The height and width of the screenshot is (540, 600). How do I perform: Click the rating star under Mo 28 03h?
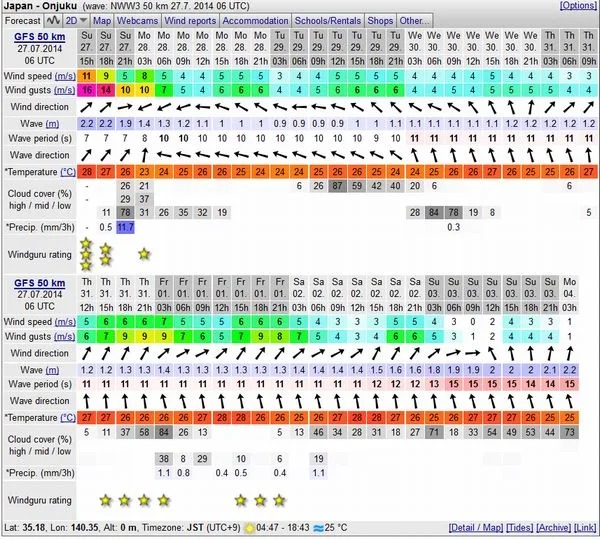[x=144, y=254]
